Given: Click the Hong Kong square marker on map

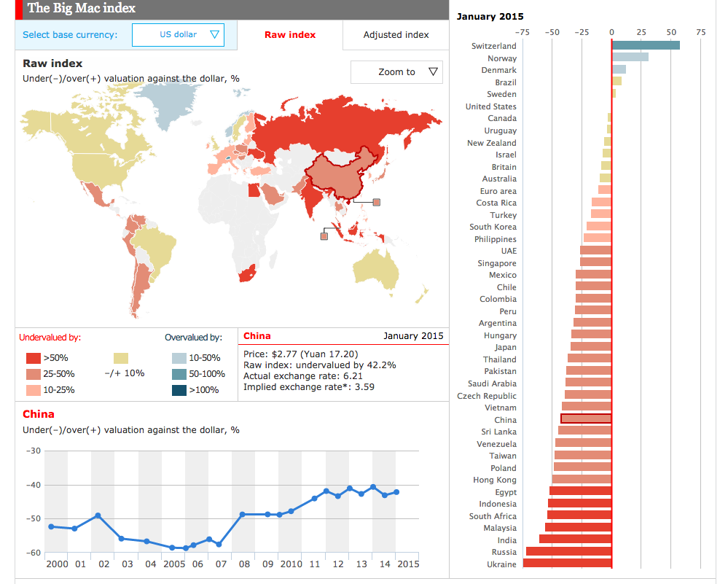Looking at the screenshot, I should click(377, 202).
